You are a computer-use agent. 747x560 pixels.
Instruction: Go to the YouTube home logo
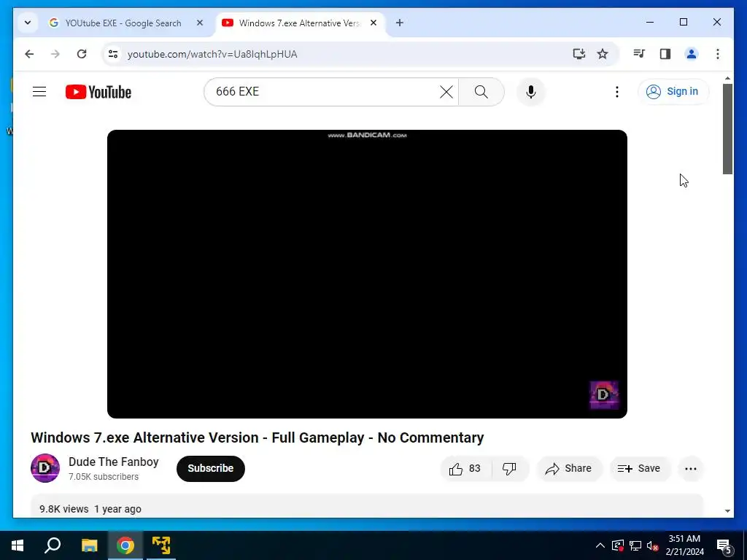tap(98, 92)
